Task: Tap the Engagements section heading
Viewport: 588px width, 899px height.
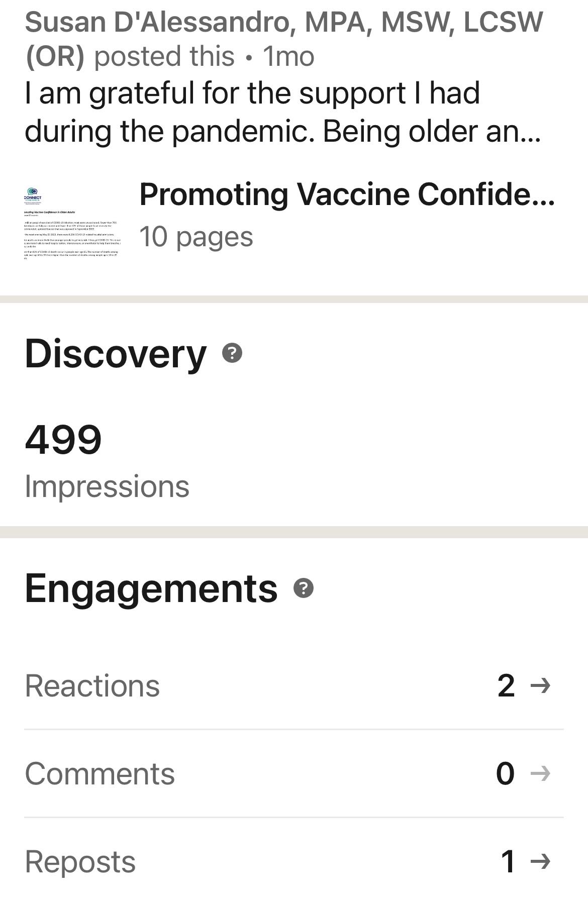Action: 151,588
